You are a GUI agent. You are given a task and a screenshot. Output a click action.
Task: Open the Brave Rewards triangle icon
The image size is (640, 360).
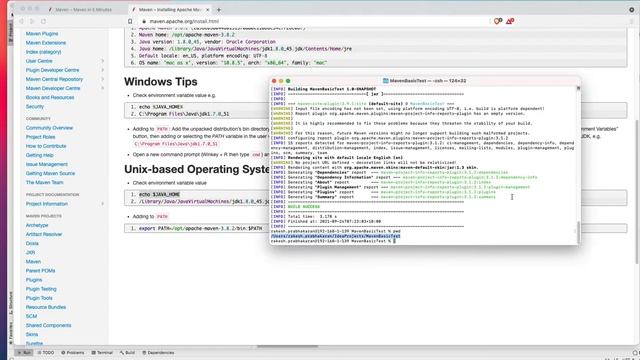pos(510,21)
